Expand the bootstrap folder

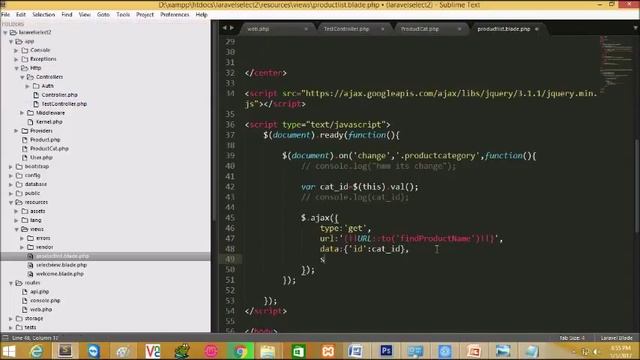click(11, 167)
